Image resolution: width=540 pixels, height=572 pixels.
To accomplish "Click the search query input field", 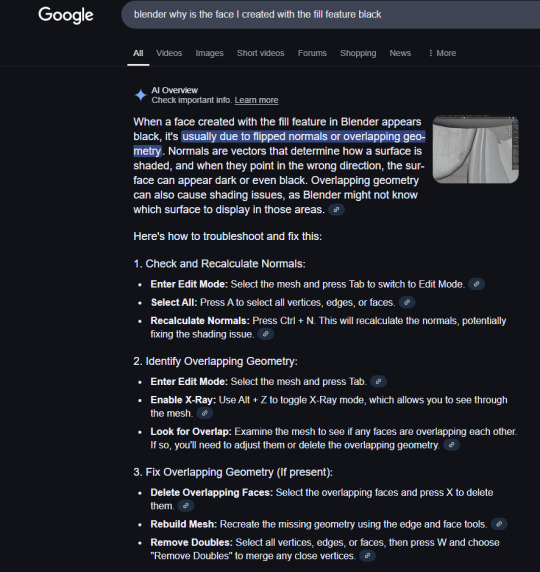I will click(x=331, y=15).
